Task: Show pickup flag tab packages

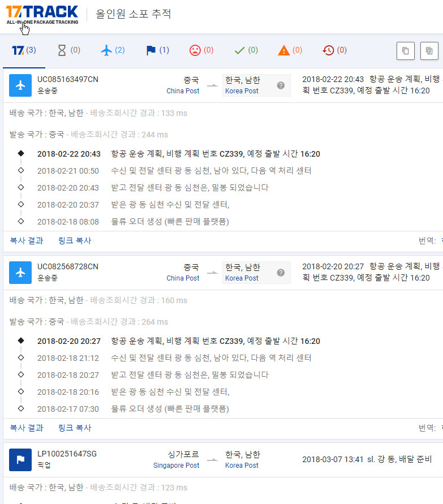Action: click(157, 50)
